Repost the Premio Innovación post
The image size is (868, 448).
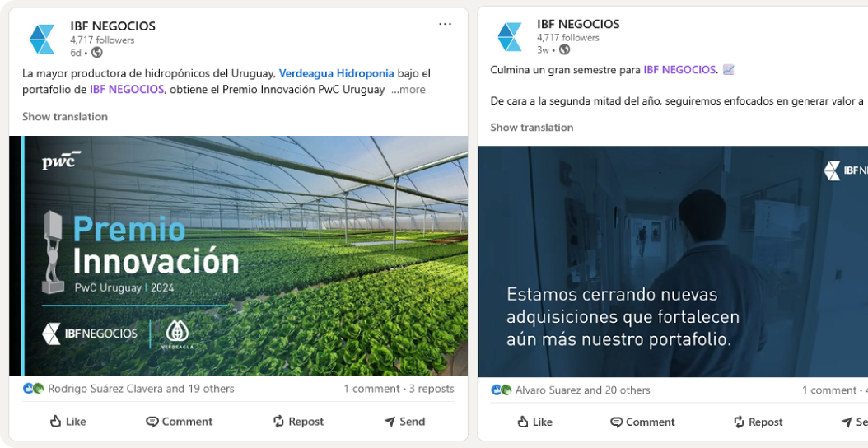[298, 422]
